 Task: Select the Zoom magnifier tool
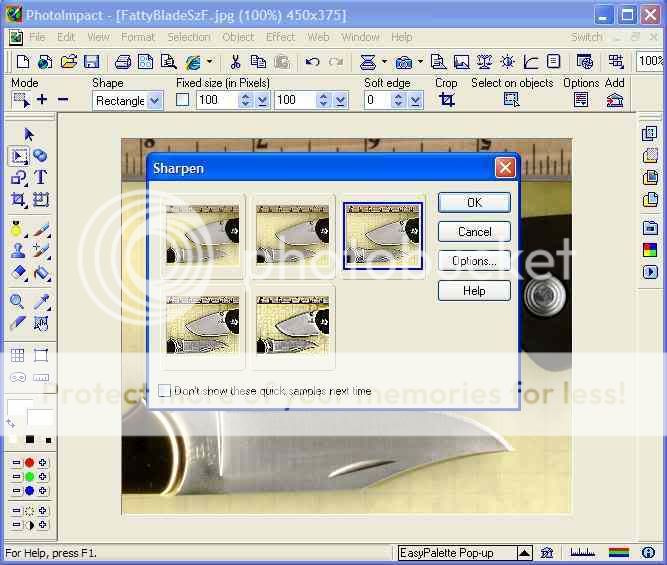(x=18, y=301)
